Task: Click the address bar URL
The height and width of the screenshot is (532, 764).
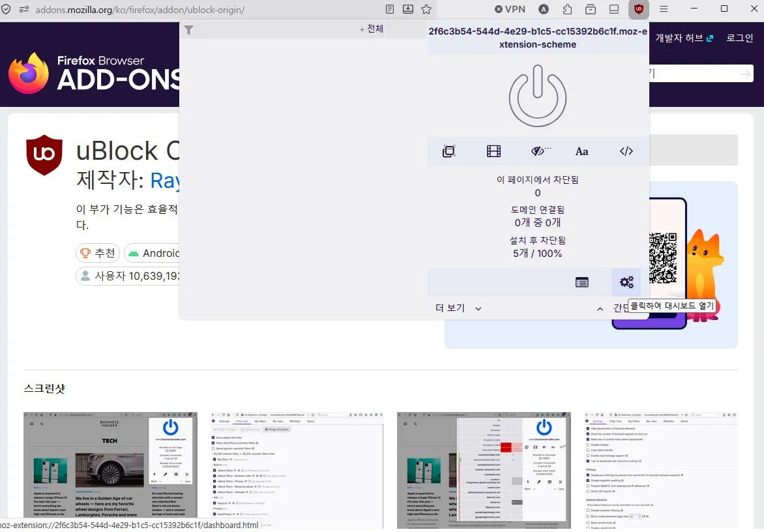Action: click(140, 9)
